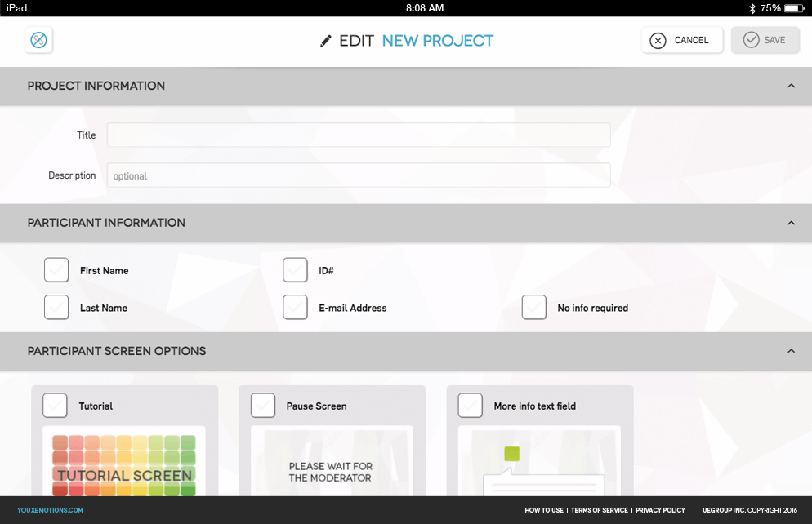
Task: Open the How To Use link
Action: 544,510
